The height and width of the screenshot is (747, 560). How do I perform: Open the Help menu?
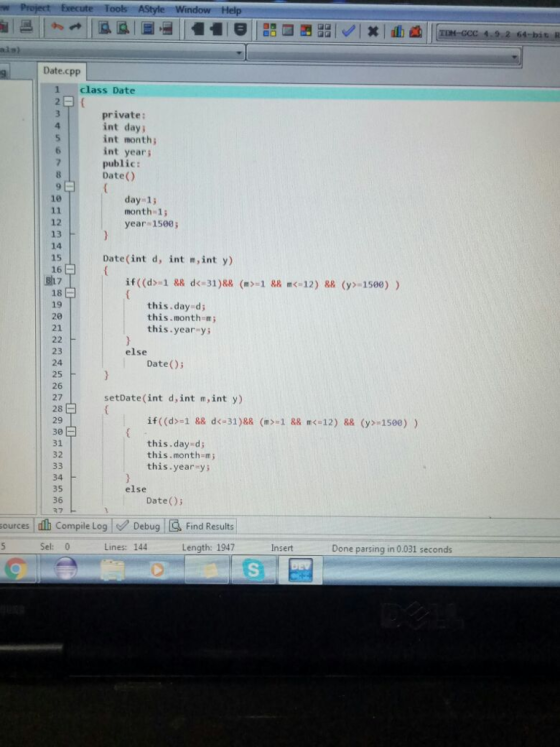point(231,10)
